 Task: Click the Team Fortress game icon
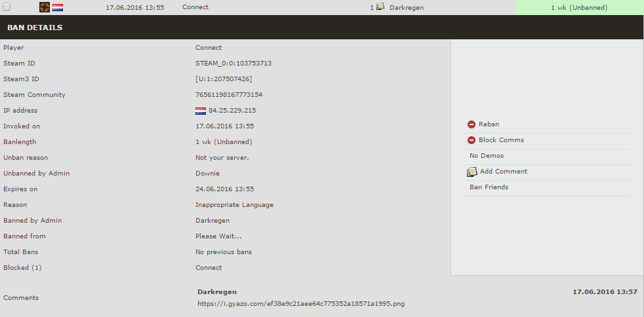point(45,7)
